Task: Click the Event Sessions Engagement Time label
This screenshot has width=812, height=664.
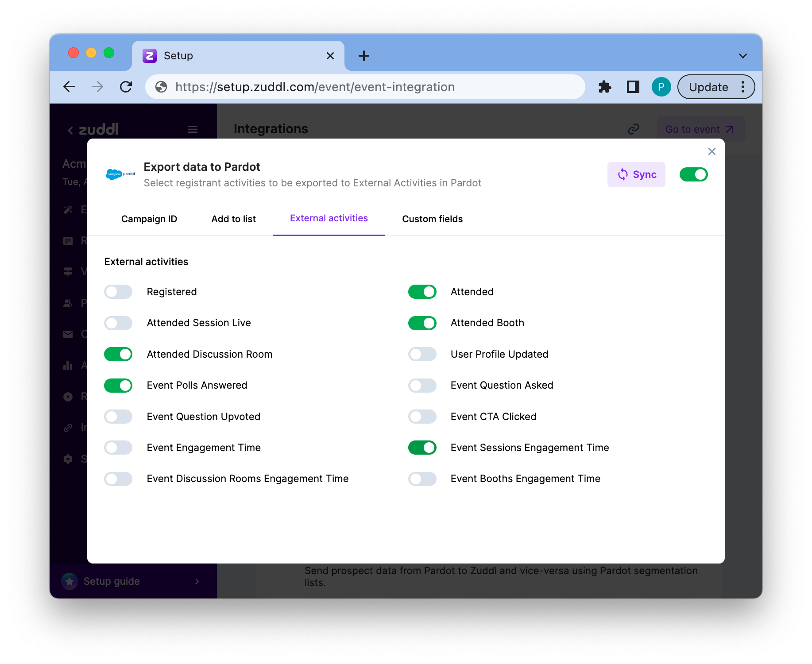Action: pyautogui.click(x=530, y=448)
